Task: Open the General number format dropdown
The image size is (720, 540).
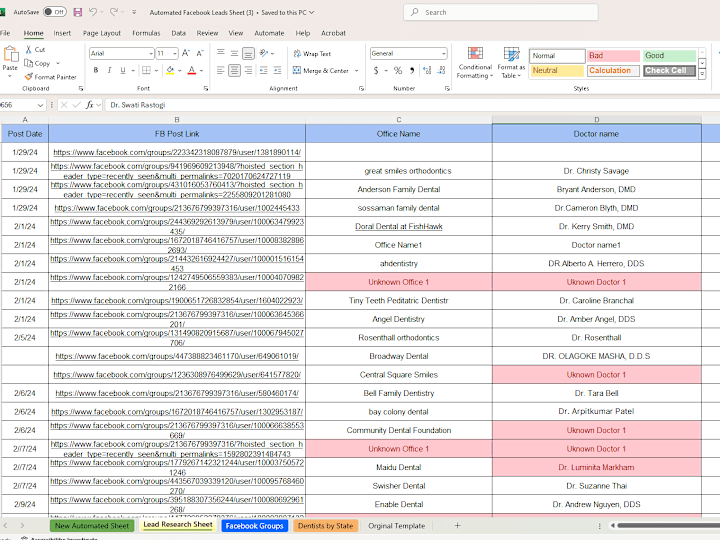Action: (443, 54)
